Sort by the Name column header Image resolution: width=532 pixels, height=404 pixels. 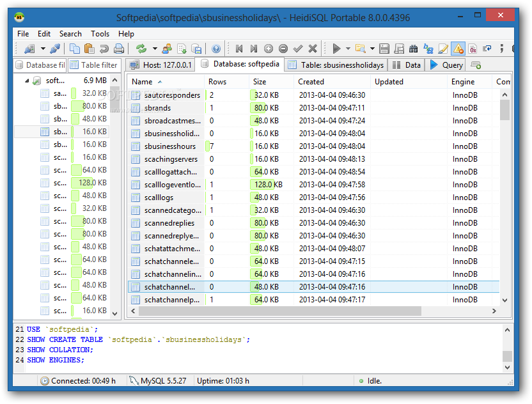click(x=166, y=82)
